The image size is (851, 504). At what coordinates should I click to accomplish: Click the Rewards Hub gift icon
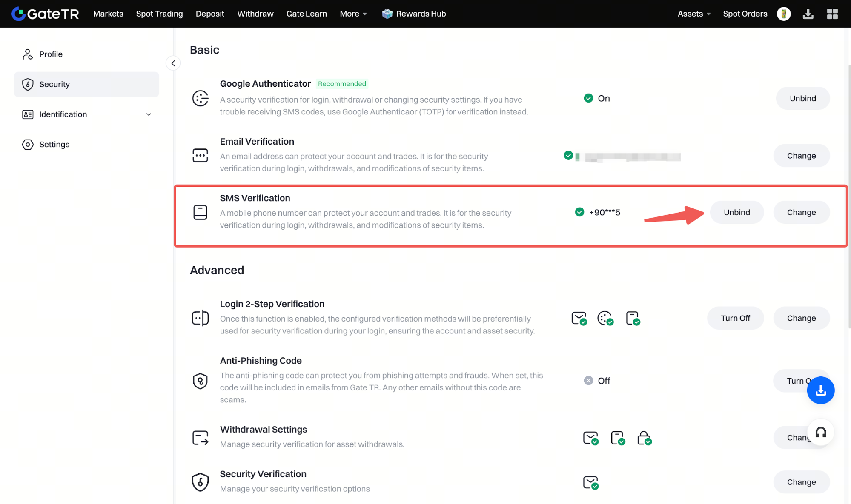387,14
